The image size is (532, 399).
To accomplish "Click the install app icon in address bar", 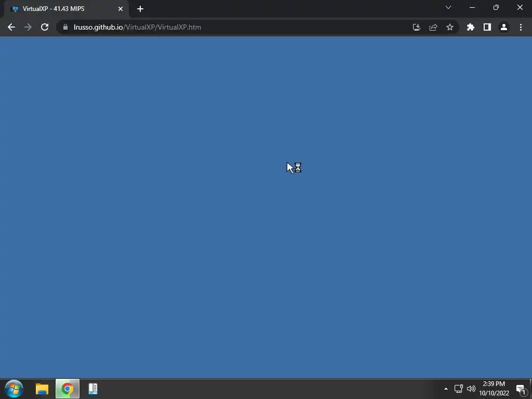I will point(417,27).
